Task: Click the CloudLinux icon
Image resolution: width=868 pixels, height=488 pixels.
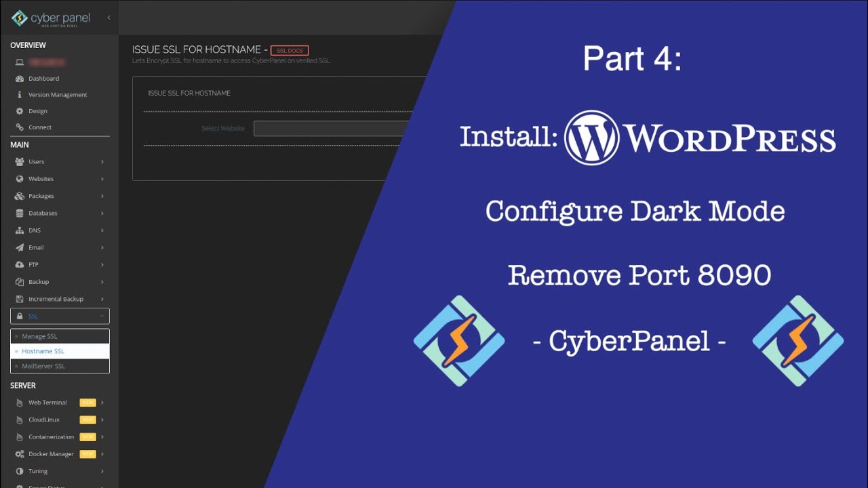Action: click(20, 420)
